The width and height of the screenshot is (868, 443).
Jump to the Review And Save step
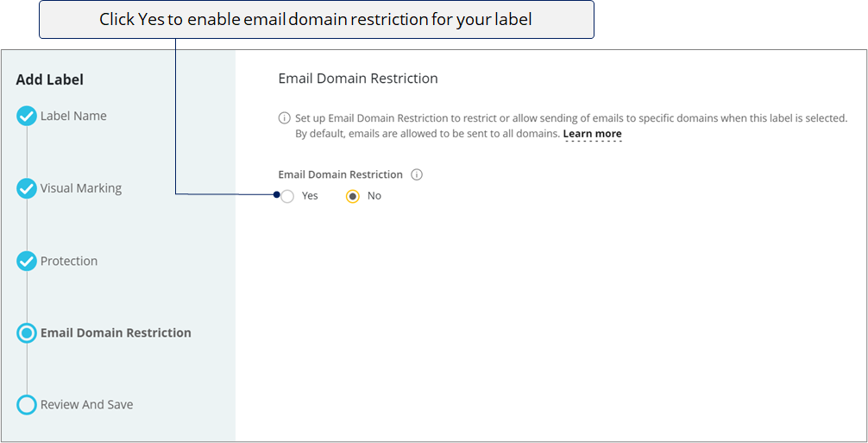pyautogui.click(x=86, y=405)
